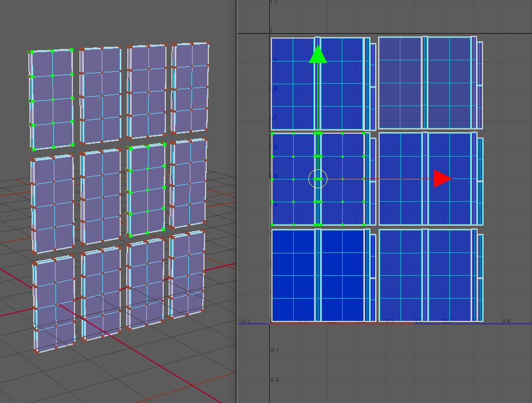Click the middle-row, first-column panel in 3D viewport

[53, 205]
